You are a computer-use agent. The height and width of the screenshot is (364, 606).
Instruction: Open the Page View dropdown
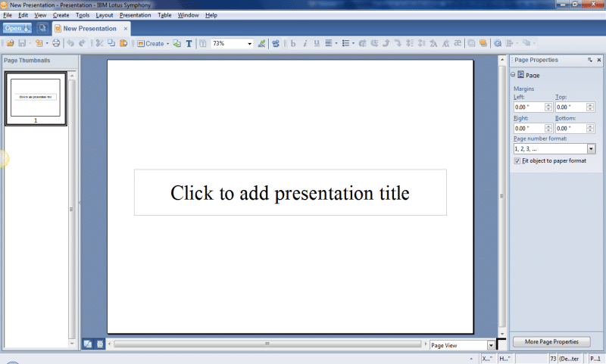pyautogui.click(x=490, y=345)
